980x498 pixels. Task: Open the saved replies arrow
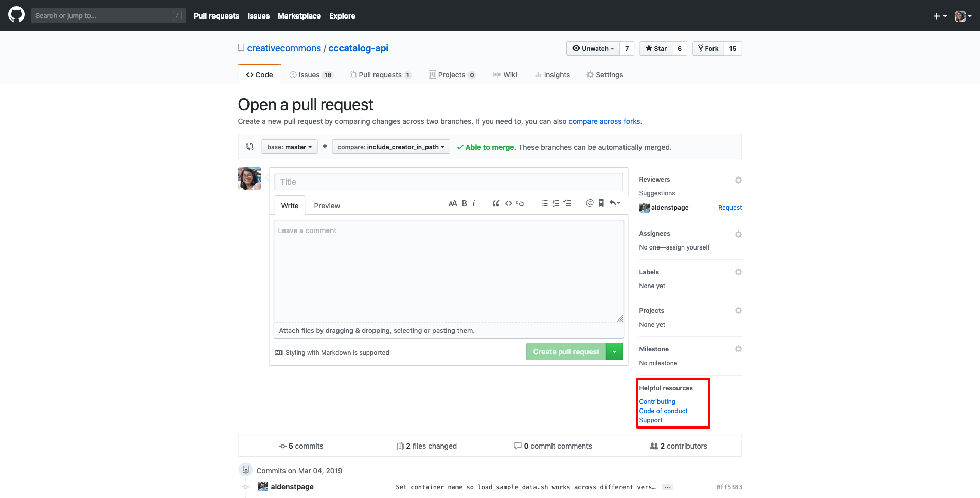click(615, 203)
